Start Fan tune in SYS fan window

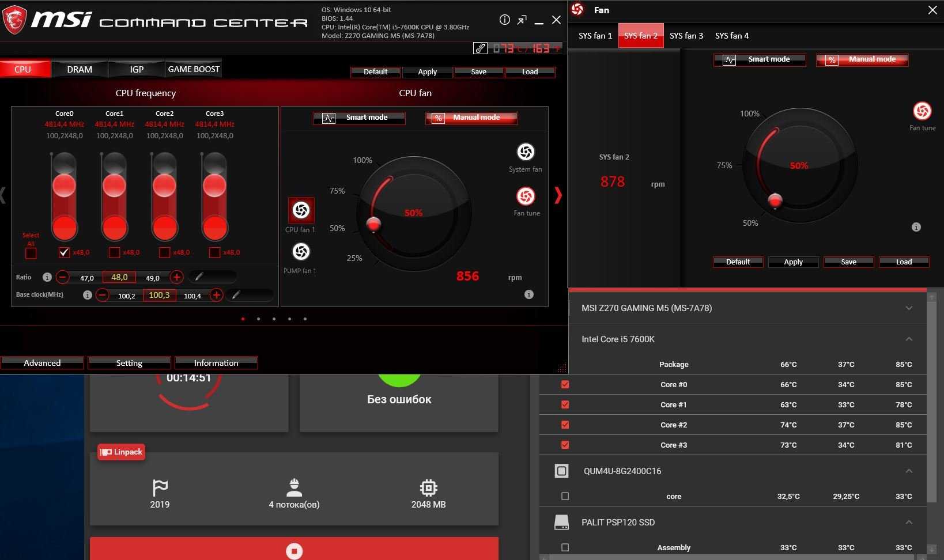click(922, 111)
